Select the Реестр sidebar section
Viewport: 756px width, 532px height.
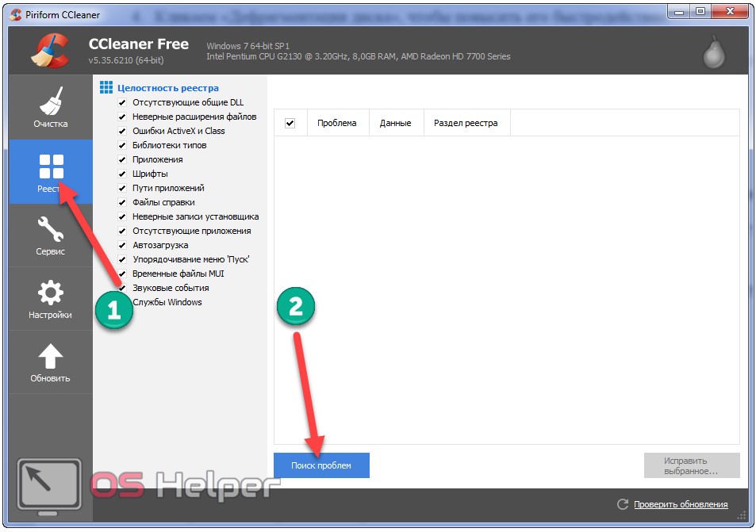[x=51, y=171]
